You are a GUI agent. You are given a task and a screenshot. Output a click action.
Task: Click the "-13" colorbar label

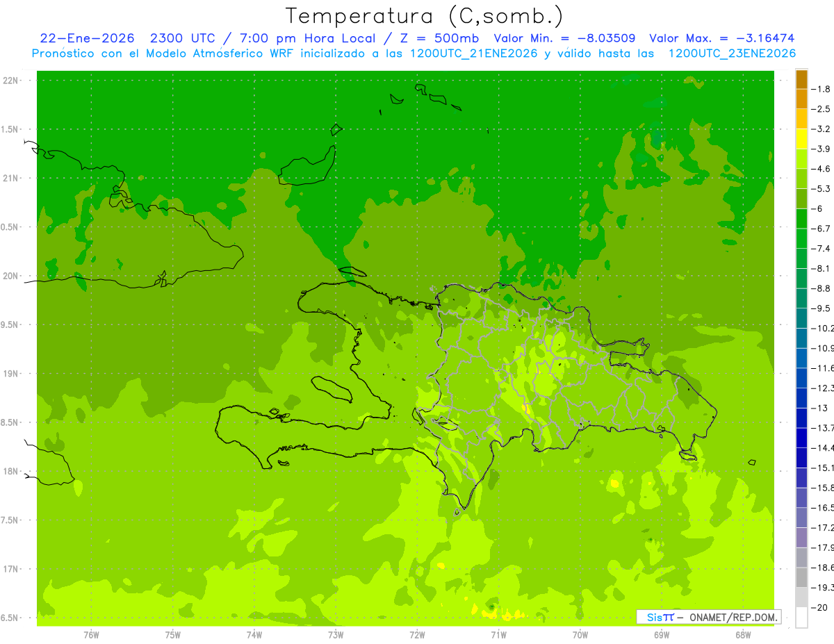[x=819, y=408]
